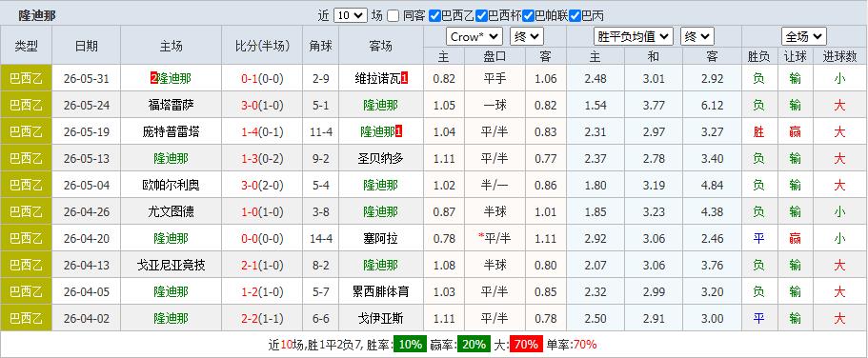The image size is (868, 358).
Task: Click the 比分(半场) column header
Action: click(262, 46)
